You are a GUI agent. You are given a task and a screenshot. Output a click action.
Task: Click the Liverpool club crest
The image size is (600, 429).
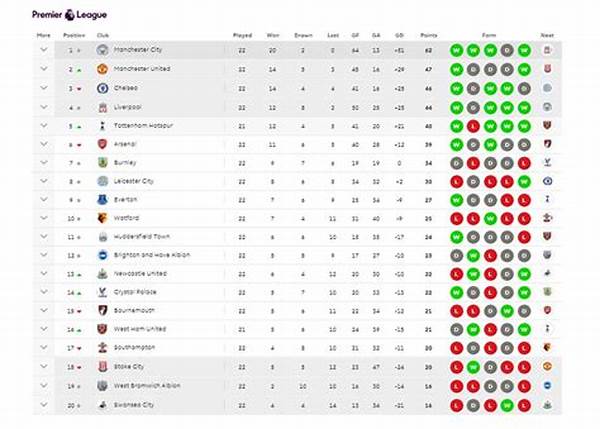click(102, 108)
